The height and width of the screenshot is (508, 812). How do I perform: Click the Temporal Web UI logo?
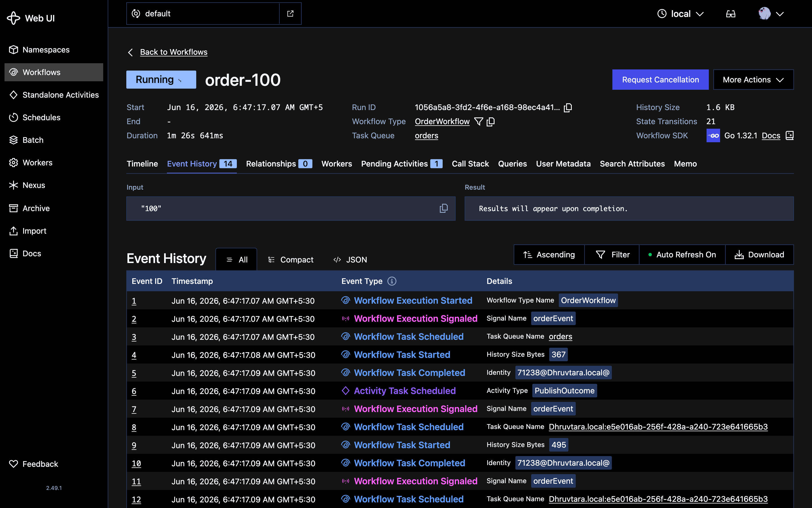click(31, 18)
